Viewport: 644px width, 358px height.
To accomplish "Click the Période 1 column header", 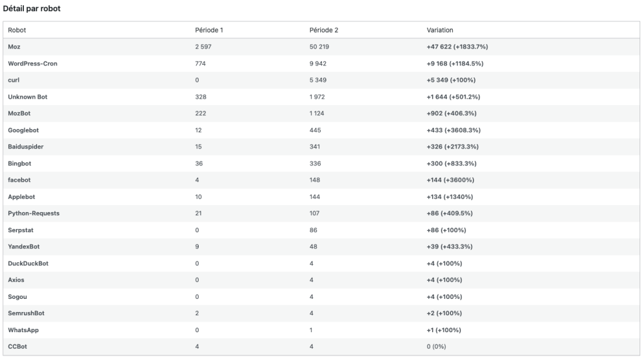I will click(209, 30).
